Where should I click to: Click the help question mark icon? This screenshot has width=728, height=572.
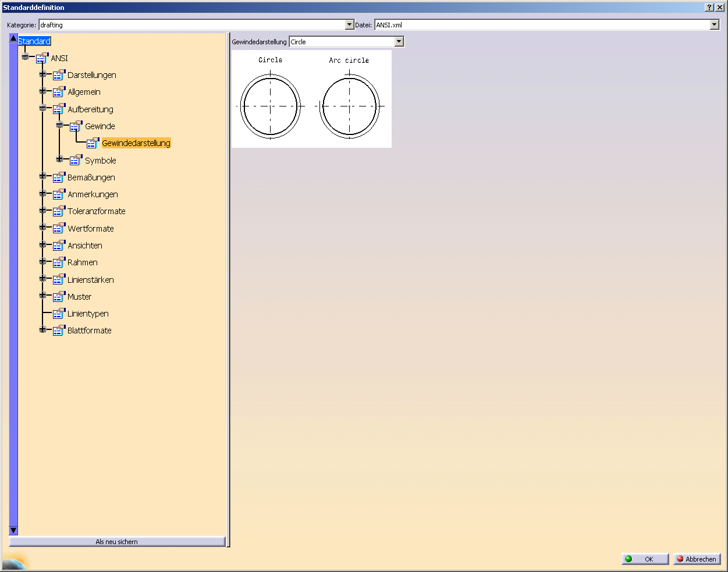709,8
